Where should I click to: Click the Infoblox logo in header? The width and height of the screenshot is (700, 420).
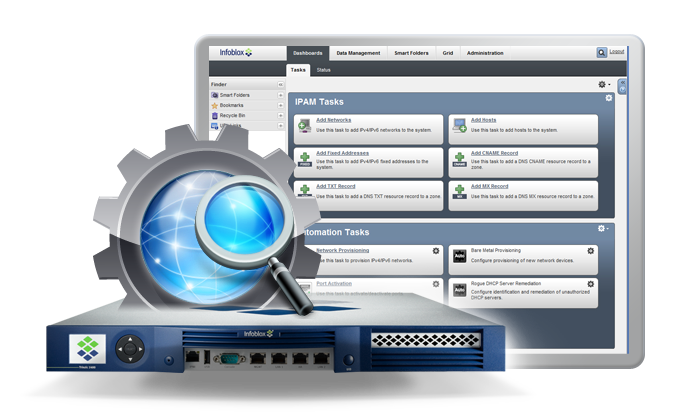[x=237, y=52]
